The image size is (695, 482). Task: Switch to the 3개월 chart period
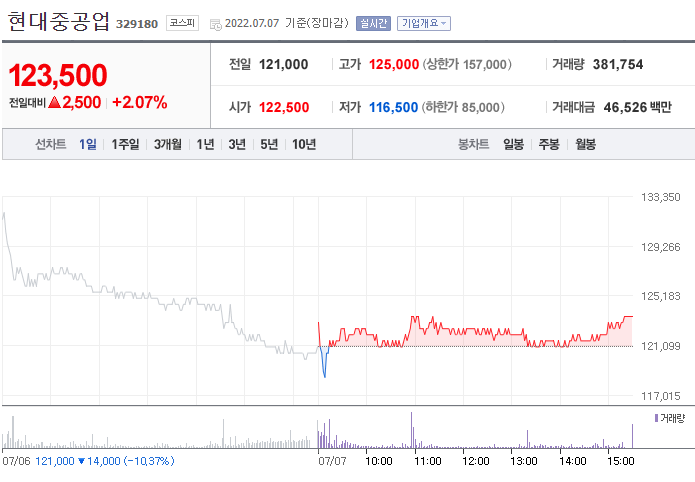point(168,144)
